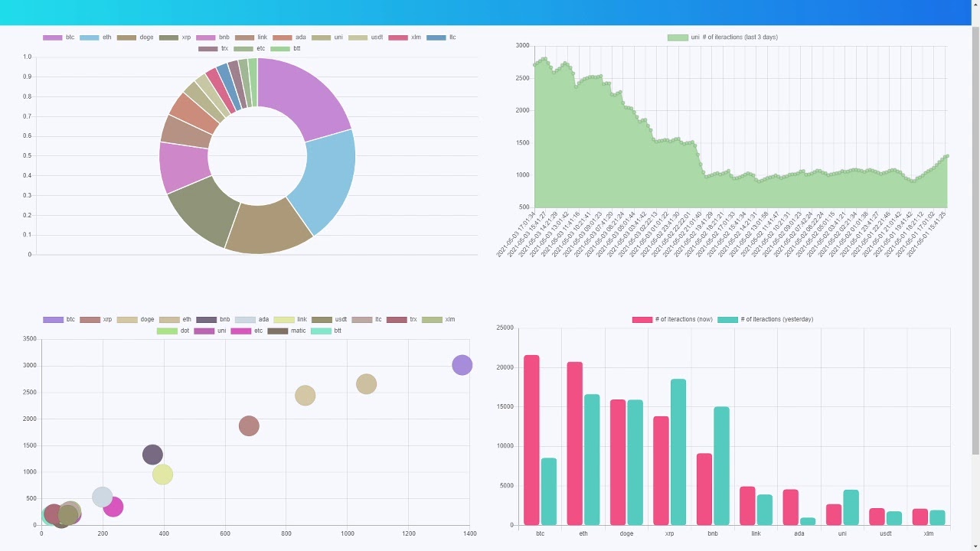The width and height of the screenshot is (980, 551).
Task: Click the pink doge 'now' bar
Action: pos(618,462)
